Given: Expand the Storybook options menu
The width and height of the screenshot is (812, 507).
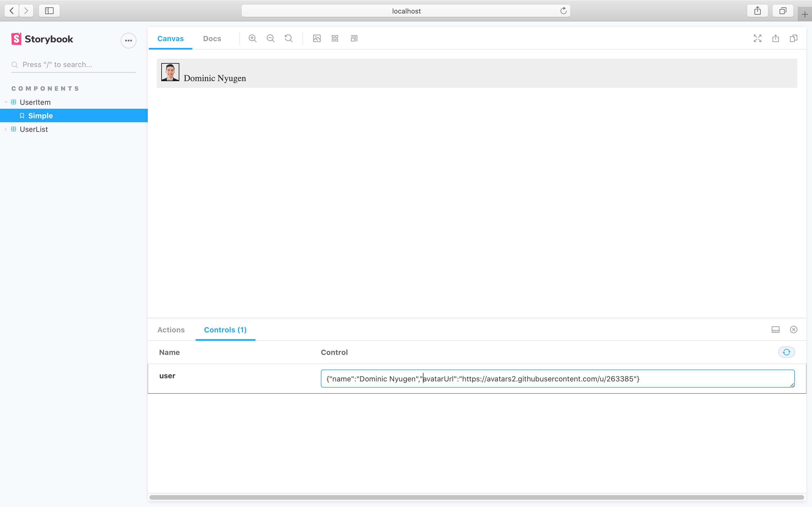Looking at the screenshot, I should click(x=129, y=39).
